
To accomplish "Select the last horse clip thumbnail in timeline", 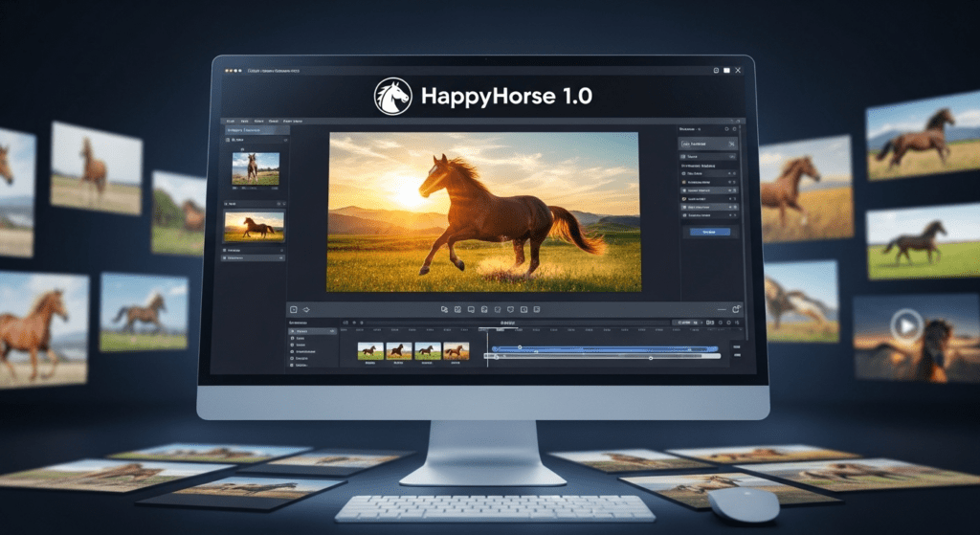I will coord(456,350).
